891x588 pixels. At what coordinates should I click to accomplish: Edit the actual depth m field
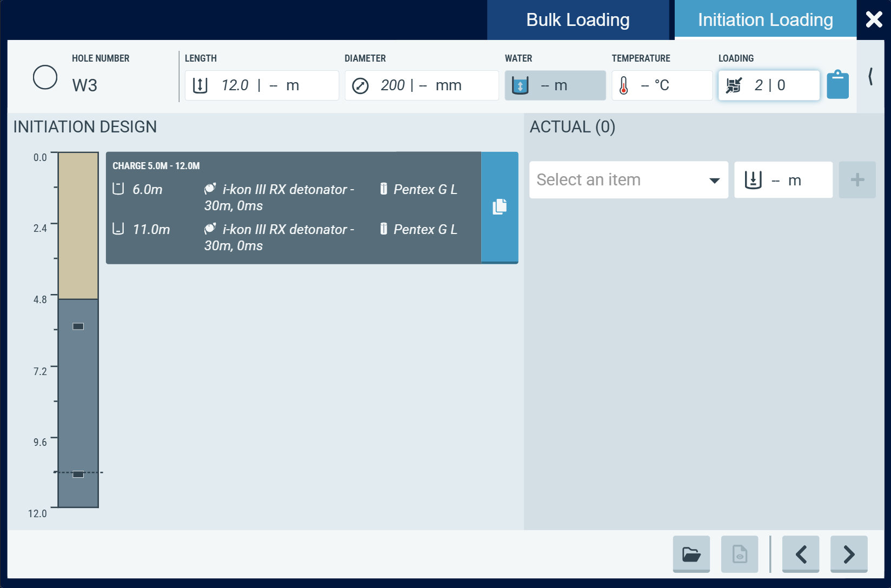[783, 180]
